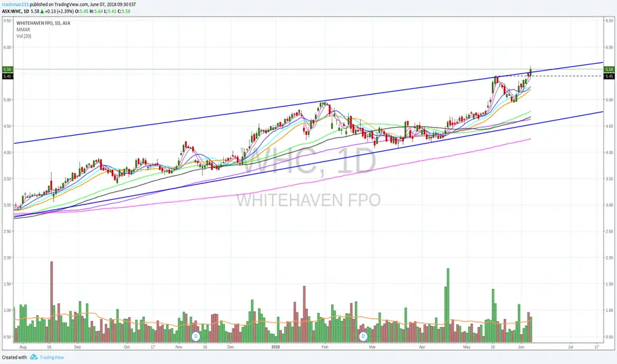Screen dimensions: 617x364
Task: Click the 'Apr' label on time axis
Action: 422,347
